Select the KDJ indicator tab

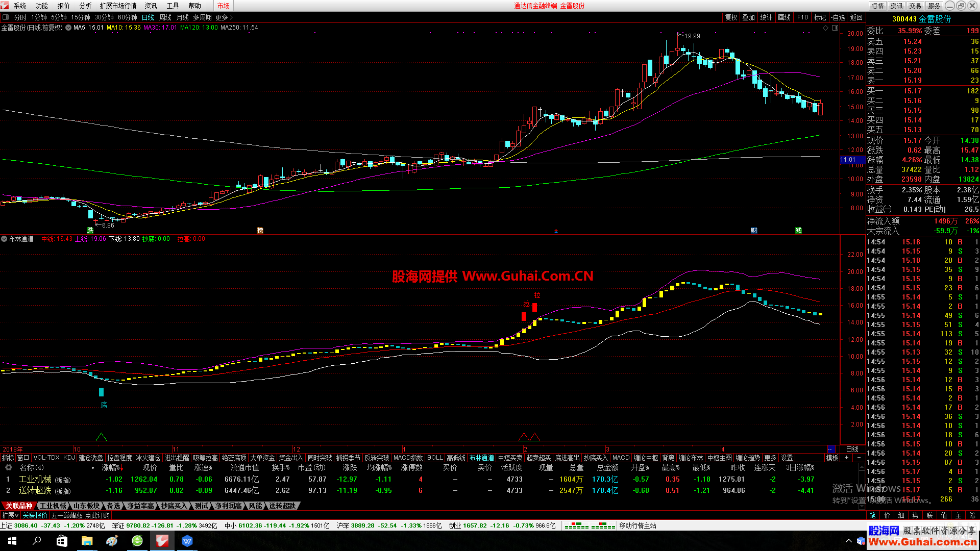tap(69, 458)
